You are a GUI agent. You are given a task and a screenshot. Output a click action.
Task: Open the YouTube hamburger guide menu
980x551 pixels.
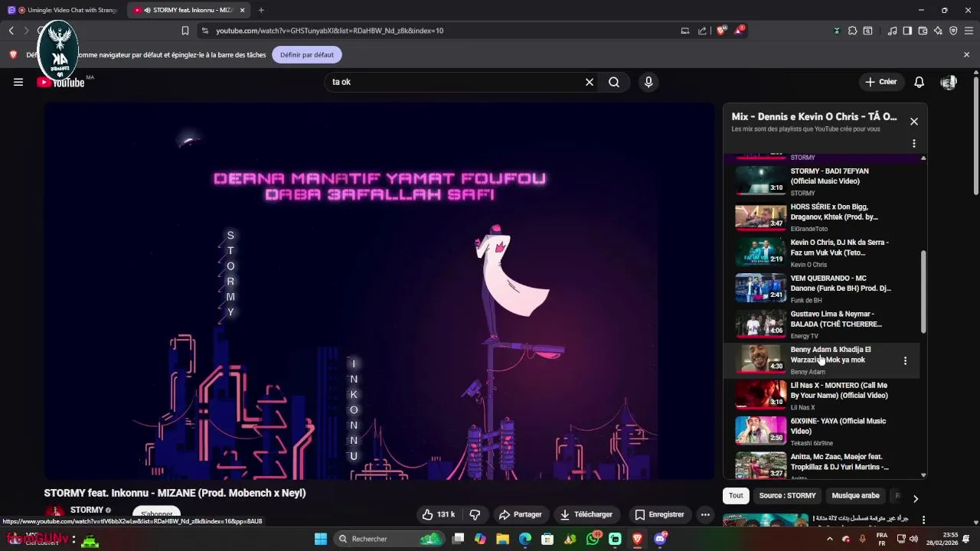click(18, 82)
